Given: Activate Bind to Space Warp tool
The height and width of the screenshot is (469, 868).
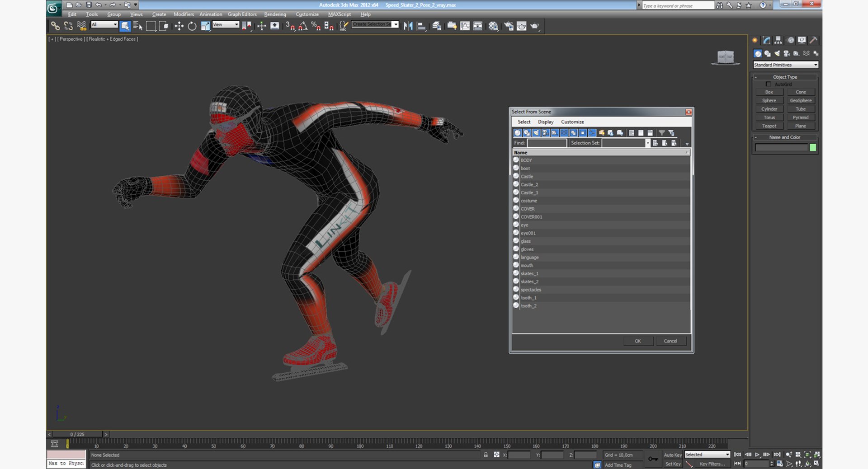Looking at the screenshot, I should (x=81, y=26).
